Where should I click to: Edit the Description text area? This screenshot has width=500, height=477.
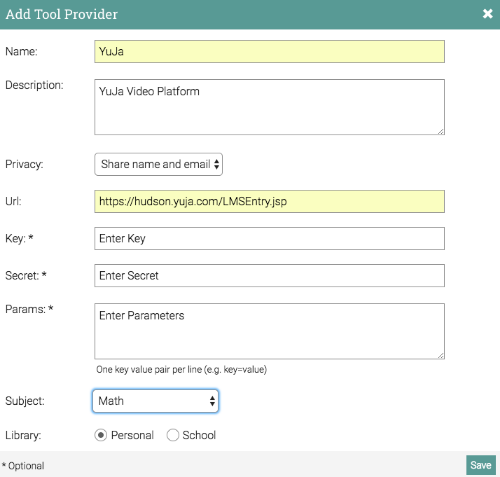coord(269,107)
